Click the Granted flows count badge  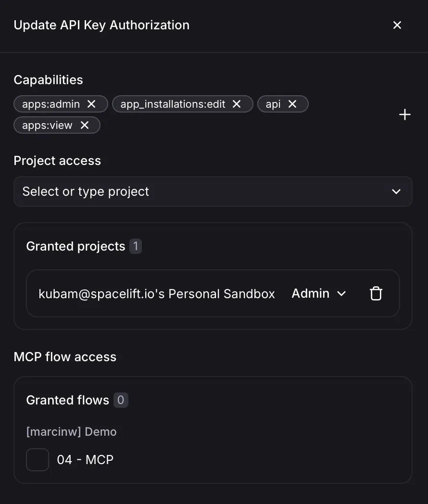[x=121, y=400]
